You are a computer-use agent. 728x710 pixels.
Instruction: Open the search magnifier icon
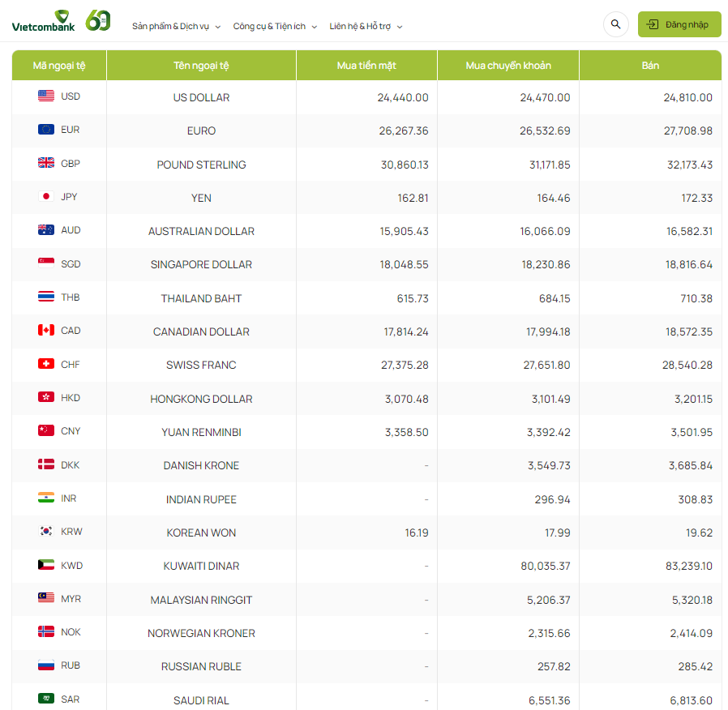[615, 24]
